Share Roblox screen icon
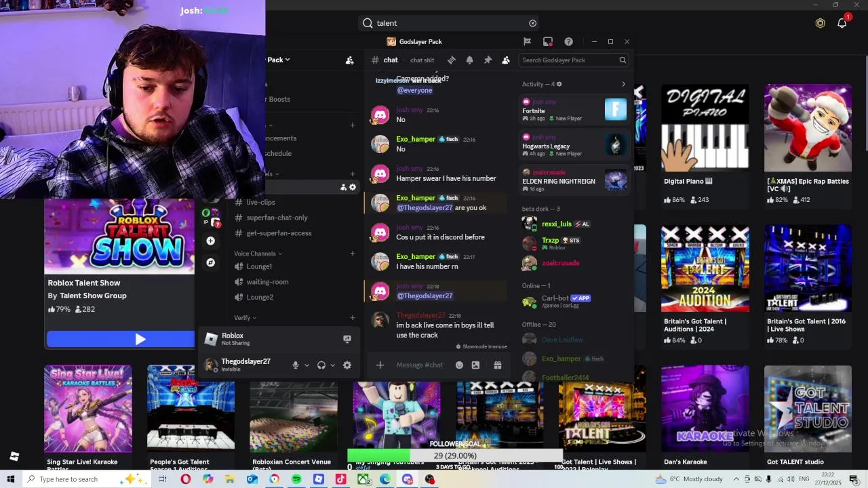Viewport: 868px width, 488px height. coord(347,339)
